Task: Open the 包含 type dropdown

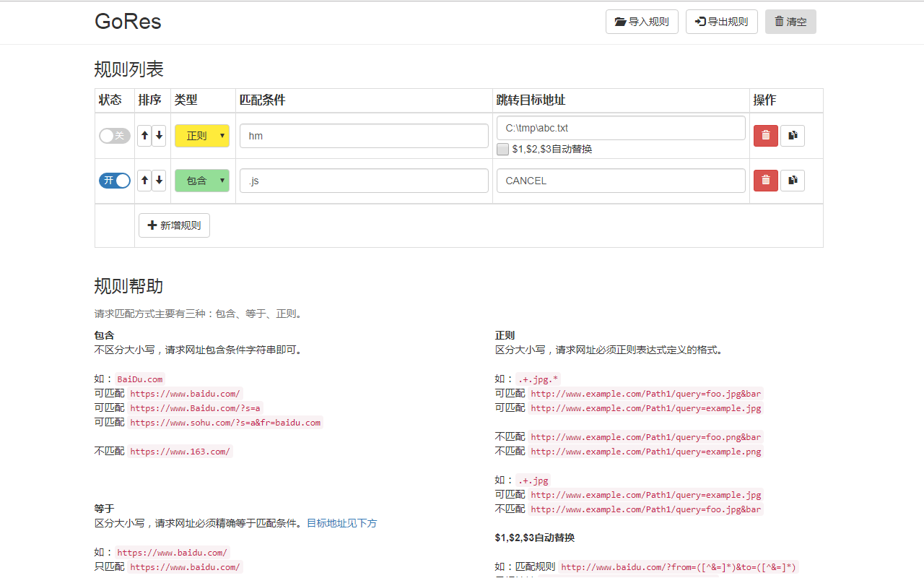Action: (202, 181)
